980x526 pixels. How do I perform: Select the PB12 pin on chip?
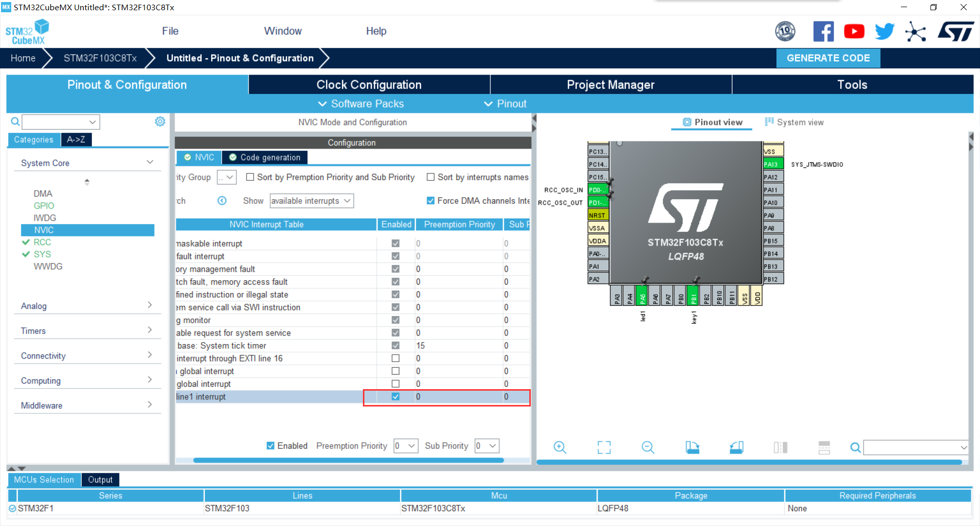(773, 279)
